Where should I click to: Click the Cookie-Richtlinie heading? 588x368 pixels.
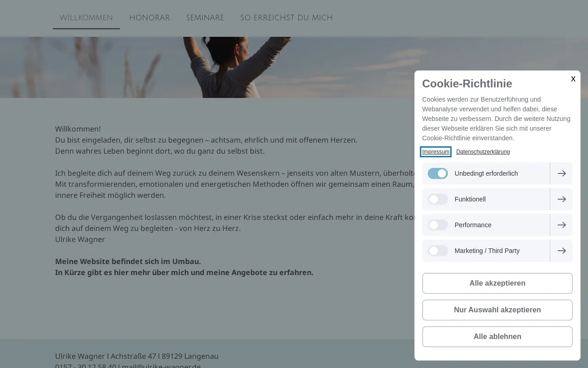pyautogui.click(x=467, y=83)
